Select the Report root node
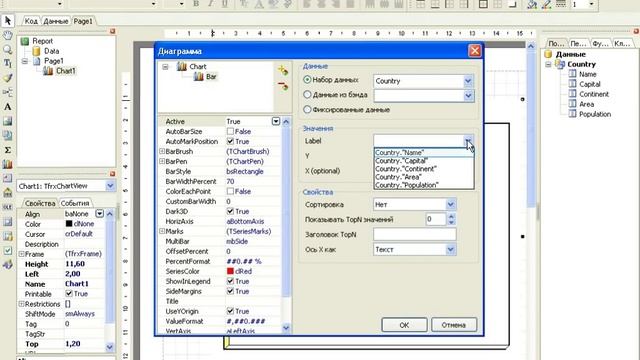640x360 pixels. pos(42,41)
